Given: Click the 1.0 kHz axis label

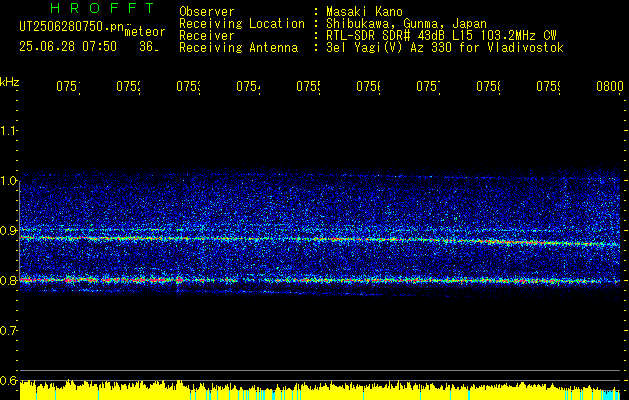Looking at the screenshot, I should 8,181.
